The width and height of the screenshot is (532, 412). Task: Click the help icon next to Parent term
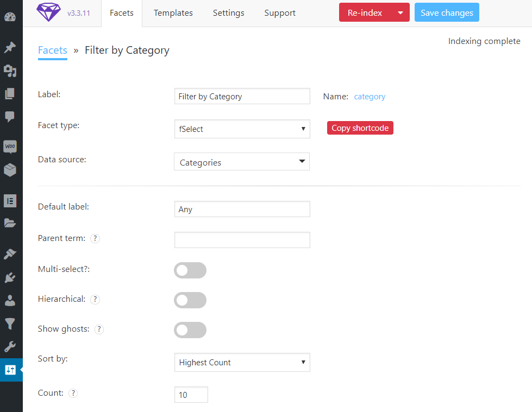coord(95,238)
